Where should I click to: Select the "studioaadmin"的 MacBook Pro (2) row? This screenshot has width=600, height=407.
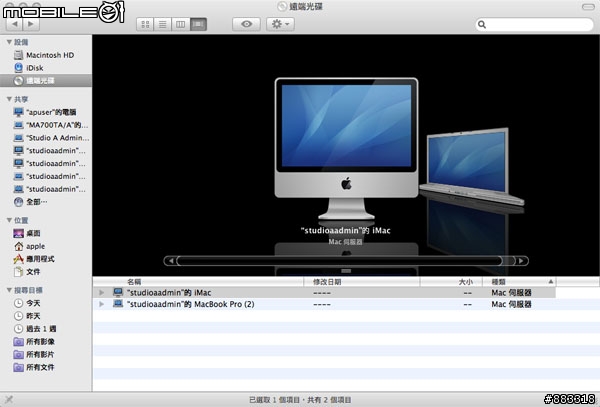(x=324, y=304)
